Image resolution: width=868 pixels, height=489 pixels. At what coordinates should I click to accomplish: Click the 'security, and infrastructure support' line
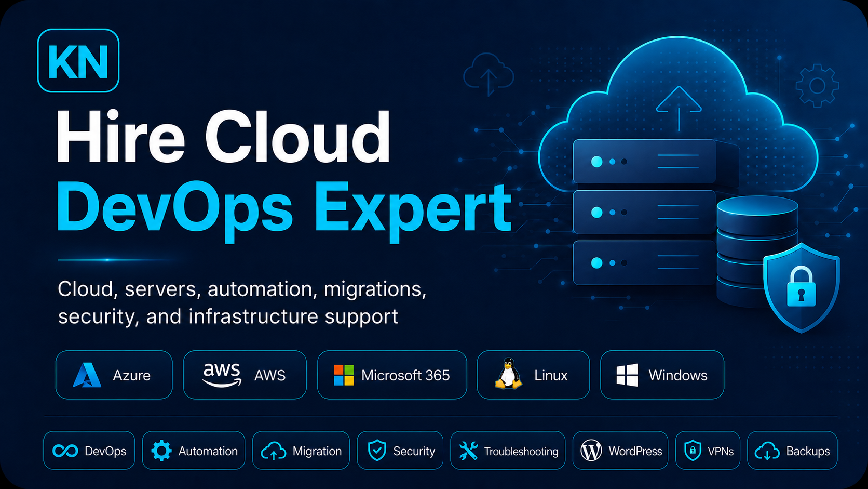pyautogui.click(x=228, y=316)
